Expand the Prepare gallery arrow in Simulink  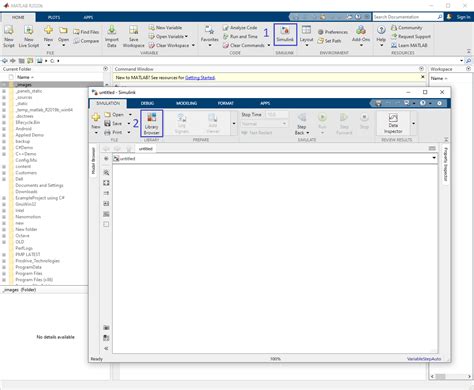pos(234,123)
